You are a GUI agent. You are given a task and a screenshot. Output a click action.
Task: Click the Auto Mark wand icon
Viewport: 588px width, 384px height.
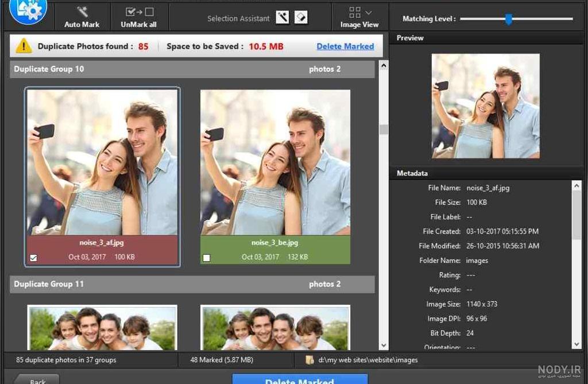click(x=82, y=11)
